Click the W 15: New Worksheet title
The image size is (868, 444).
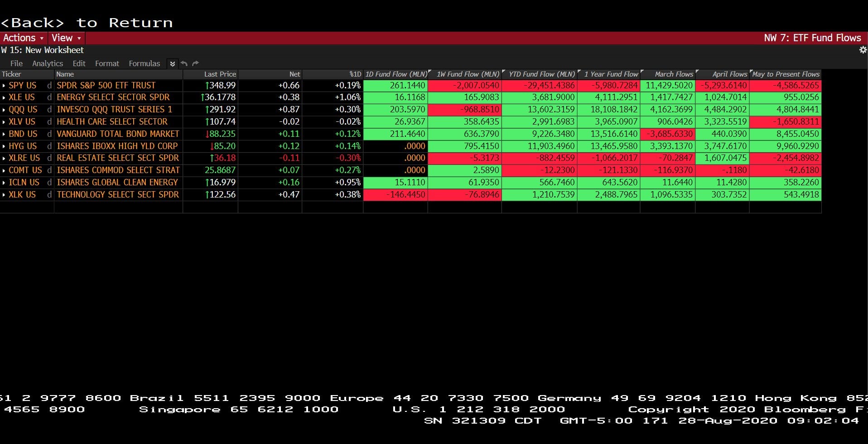[x=43, y=50]
